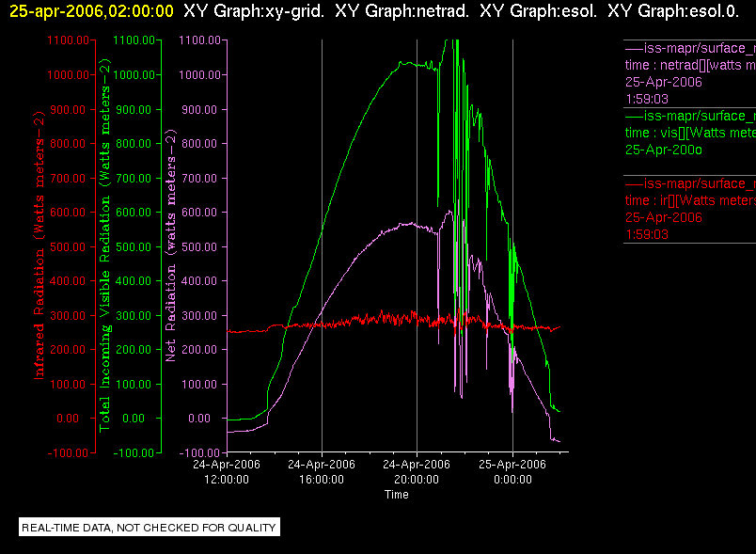Click the 24-Apr-2006 16:00:00 time label
The height and width of the screenshot is (554, 756).
(x=322, y=471)
